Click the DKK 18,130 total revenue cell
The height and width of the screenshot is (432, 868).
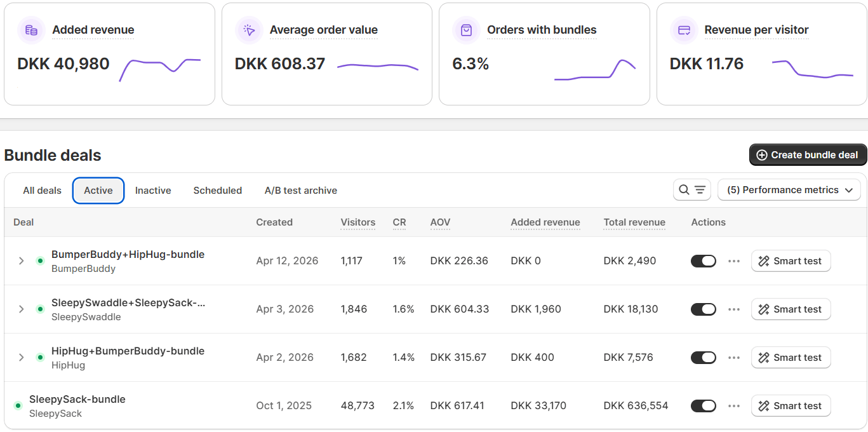[x=631, y=309]
